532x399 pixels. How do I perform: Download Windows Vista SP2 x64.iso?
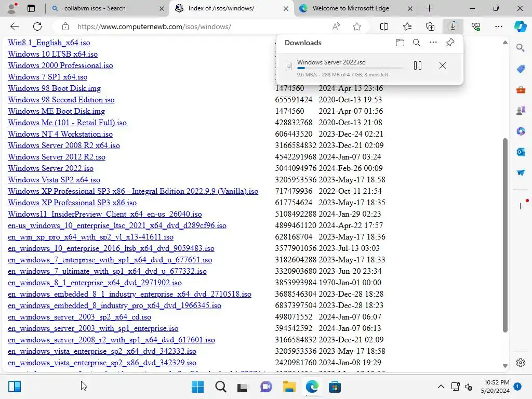pos(54,180)
